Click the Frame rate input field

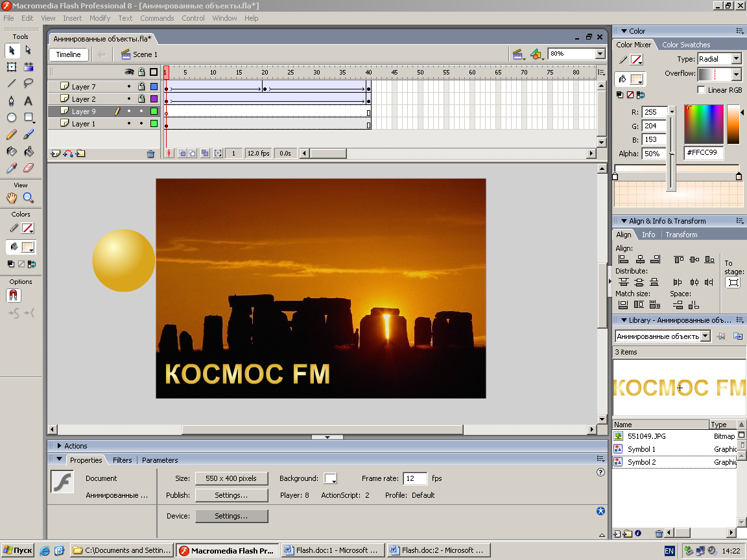[415, 478]
